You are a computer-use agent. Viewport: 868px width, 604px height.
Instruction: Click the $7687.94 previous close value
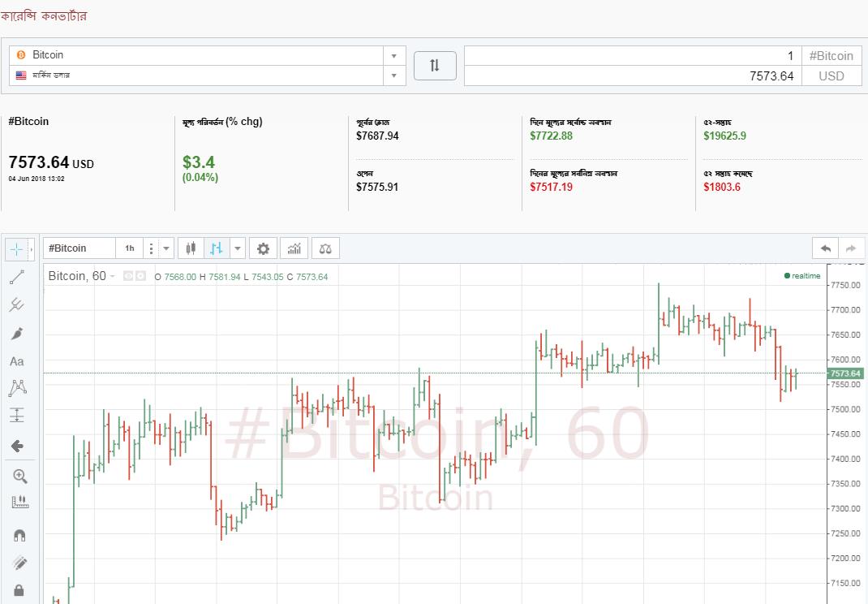(x=377, y=136)
